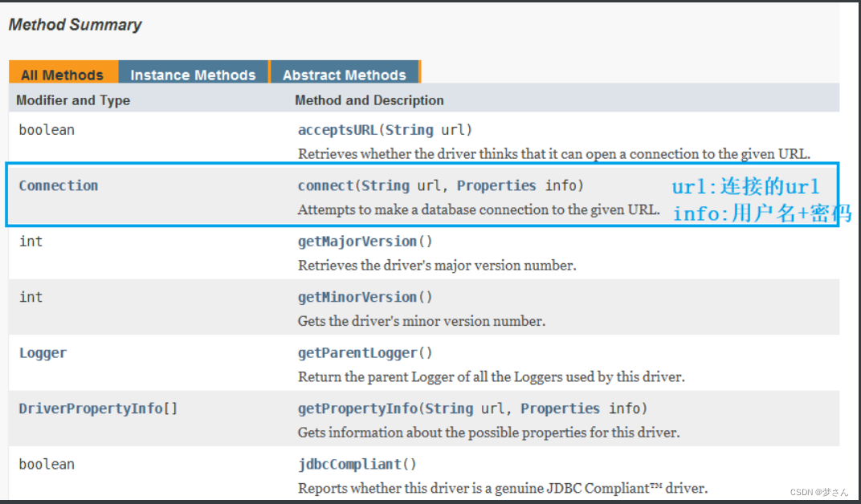
Task: Open the getMinorVersion method link
Action: 357,297
